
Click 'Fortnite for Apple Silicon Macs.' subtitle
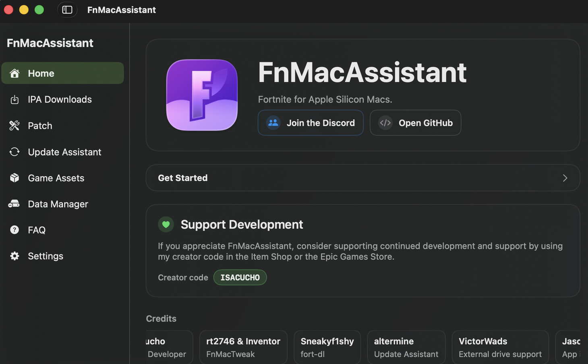coord(325,99)
